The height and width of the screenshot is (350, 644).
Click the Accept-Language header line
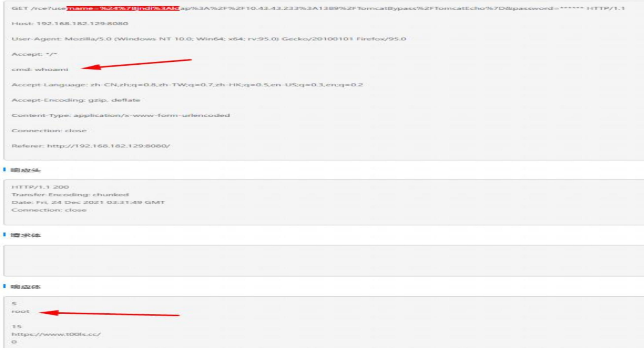pyautogui.click(x=187, y=84)
